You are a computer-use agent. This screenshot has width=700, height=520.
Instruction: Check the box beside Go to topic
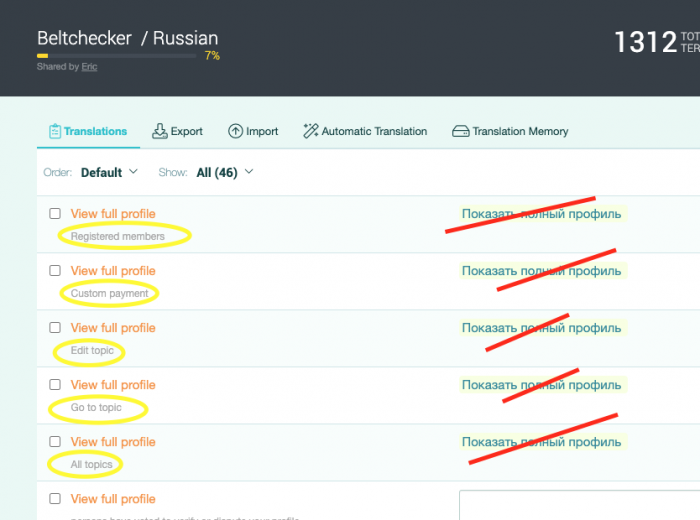click(x=55, y=385)
